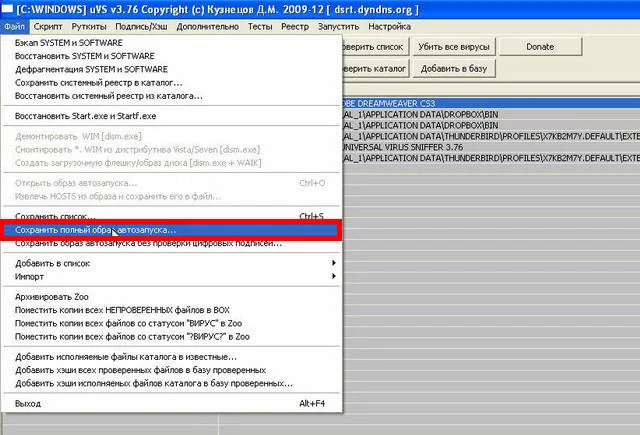Click the uVS window title bar icon
Image resolution: width=640 pixels, height=435 pixels.
pyautogui.click(x=7, y=9)
